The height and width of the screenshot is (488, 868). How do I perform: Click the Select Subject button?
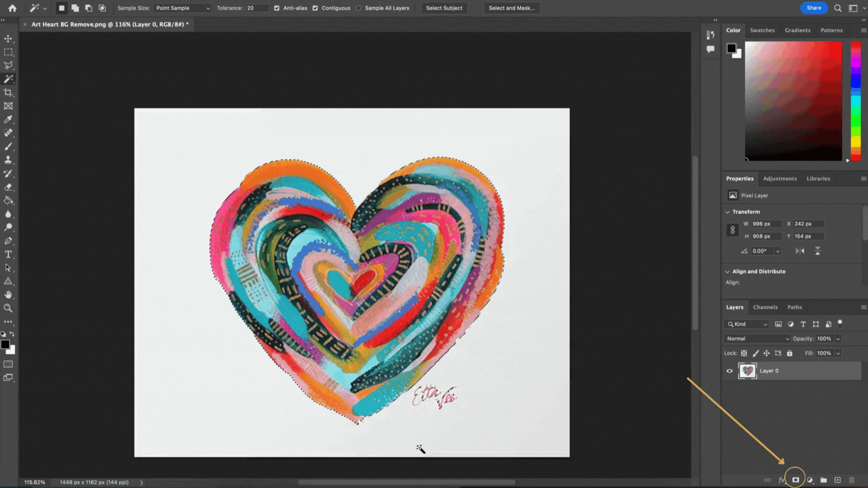point(444,8)
